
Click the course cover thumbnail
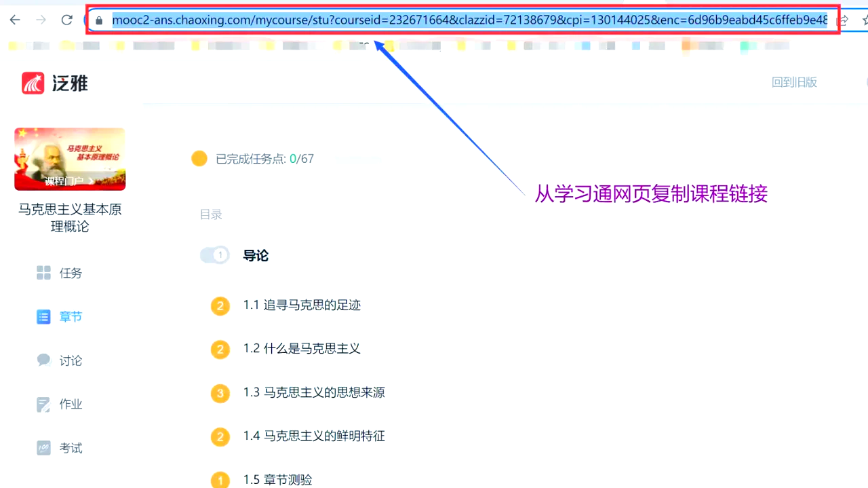[x=70, y=159]
